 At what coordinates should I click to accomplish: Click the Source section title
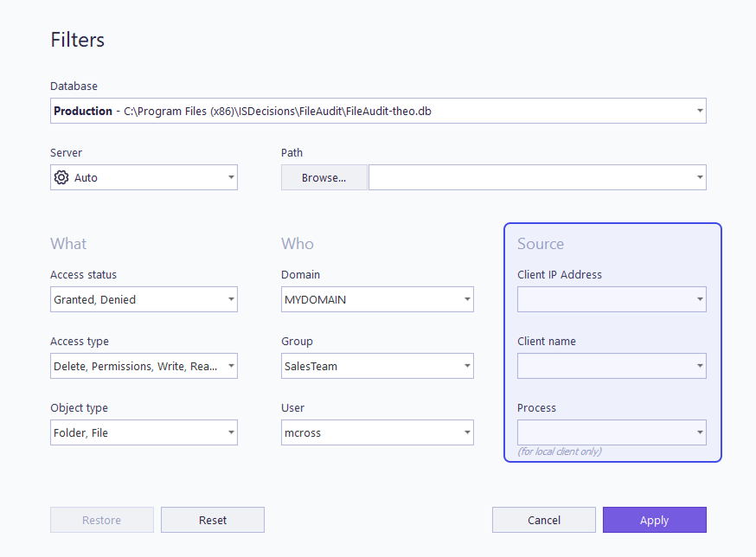(x=541, y=244)
